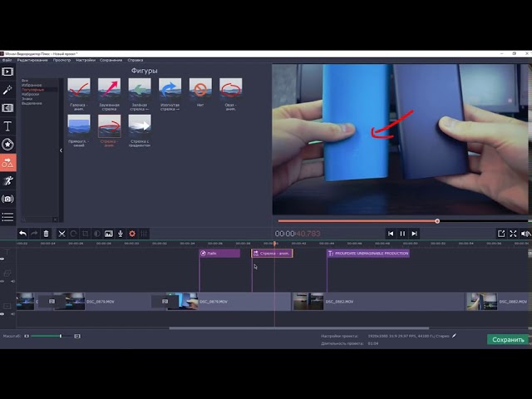This screenshot has width=532, height=399.
Task: Select the Наброски shapes category
Action: coord(30,94)
